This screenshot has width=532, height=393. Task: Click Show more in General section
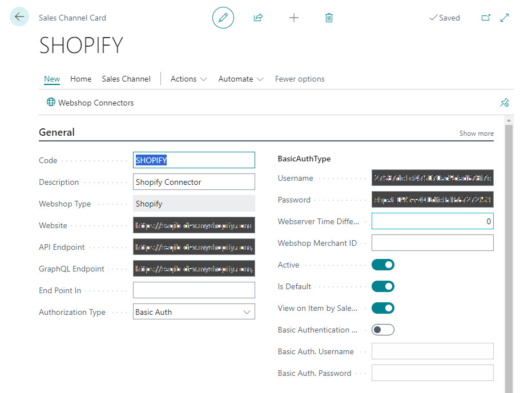click(x=476, y=133)
